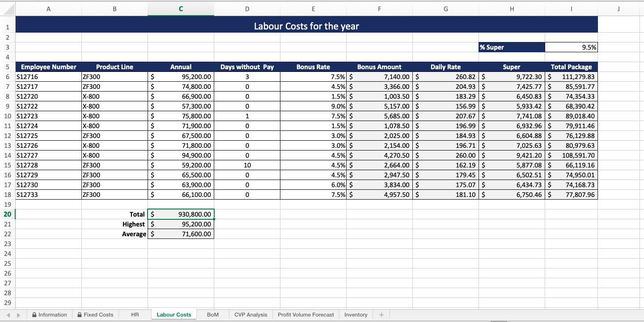Add a new sheet with the plus icon

coord(381,314)
